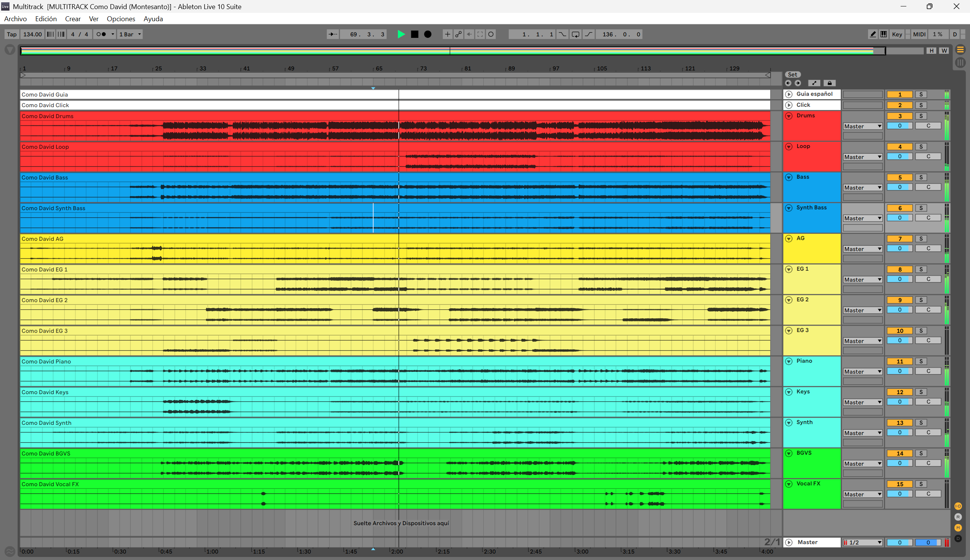Enable Draw Mode pencil icon
The width and height of the screenshot is (970, 560).
873,34
